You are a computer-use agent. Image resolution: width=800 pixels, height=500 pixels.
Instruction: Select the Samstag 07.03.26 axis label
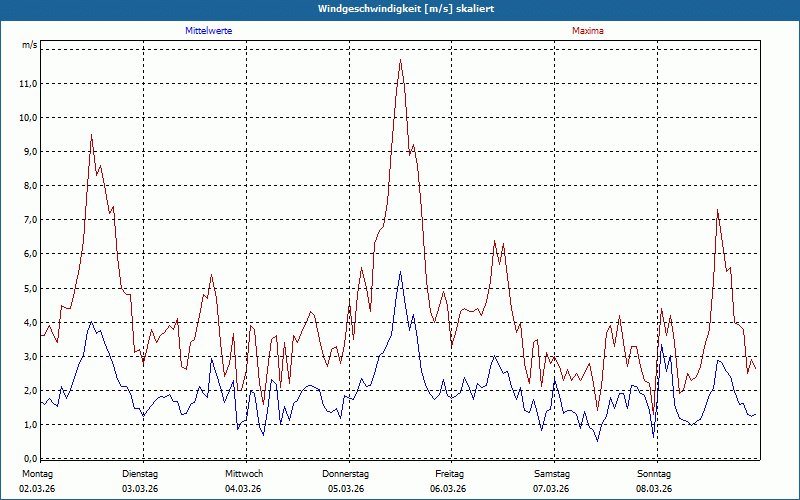point(552,481)
